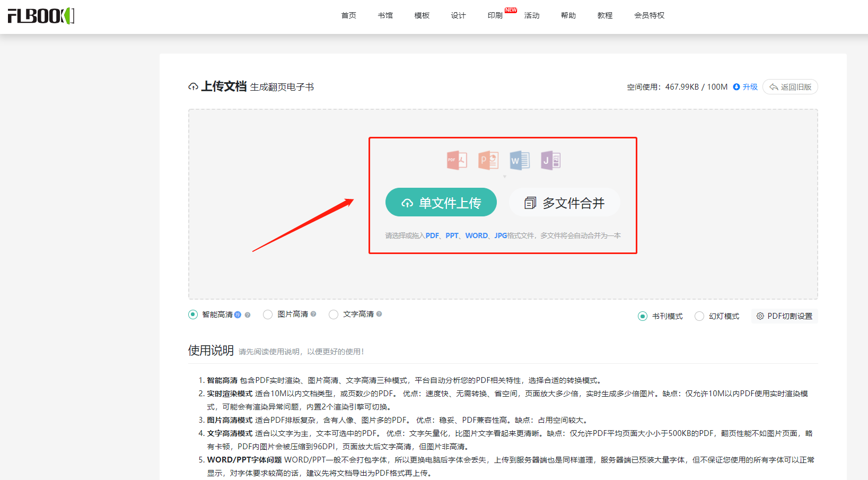The height and width of the screenshot is (480, 868).
Task: Click the FLBOOK logo
Action: pos(41,16)
